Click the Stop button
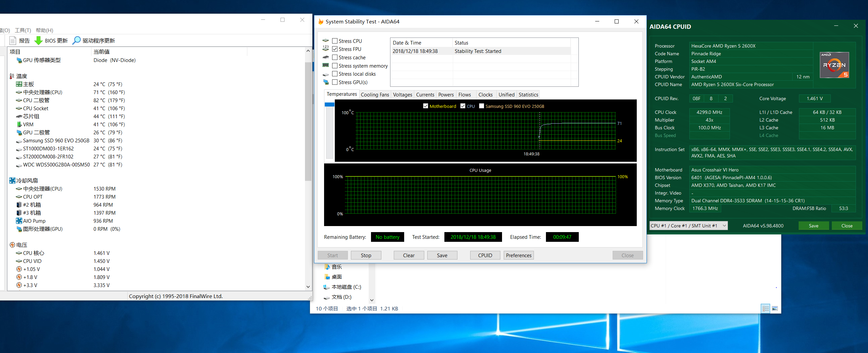This screenshot has height=353, width=868. tap(366, 255)
